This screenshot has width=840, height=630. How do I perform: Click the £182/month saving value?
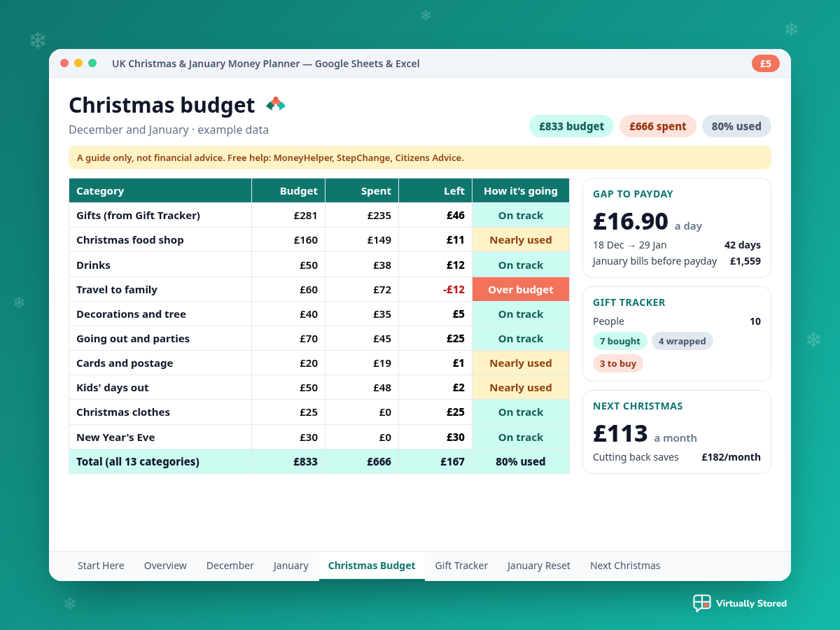(731, 457)
